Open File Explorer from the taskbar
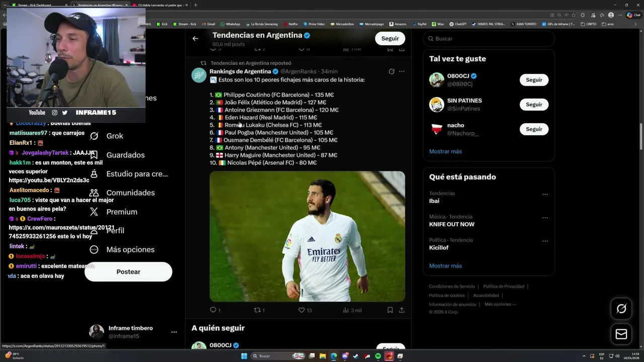Screen dimensions: 644x362 pos(323,356)
